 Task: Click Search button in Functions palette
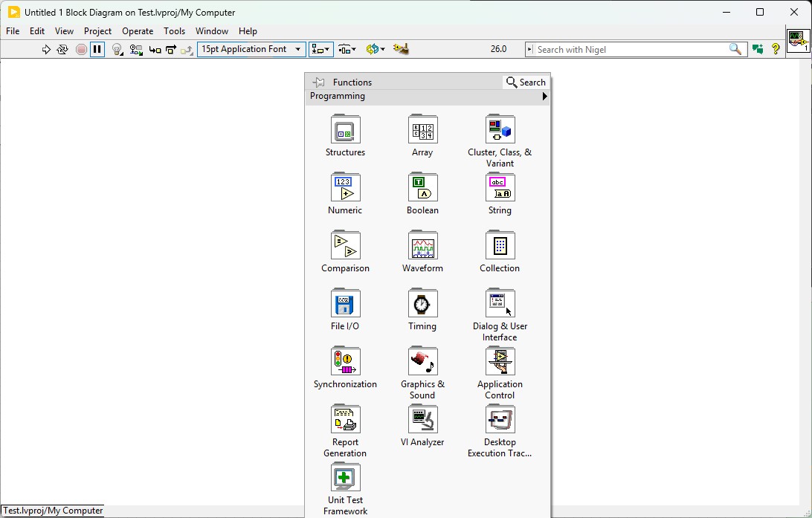(526, 82)
